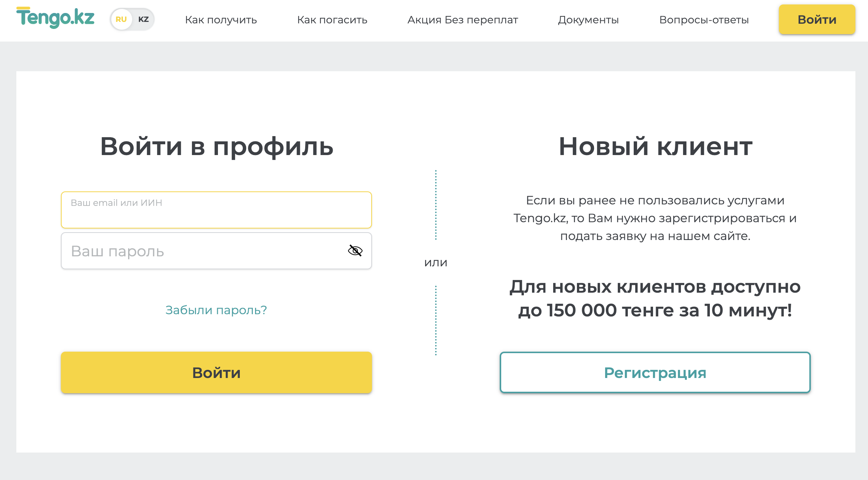Click the 'Войти в профиль' heading
Image resolution: width=868 pixels, height=480 pixels.
click(x=217, y=147)
